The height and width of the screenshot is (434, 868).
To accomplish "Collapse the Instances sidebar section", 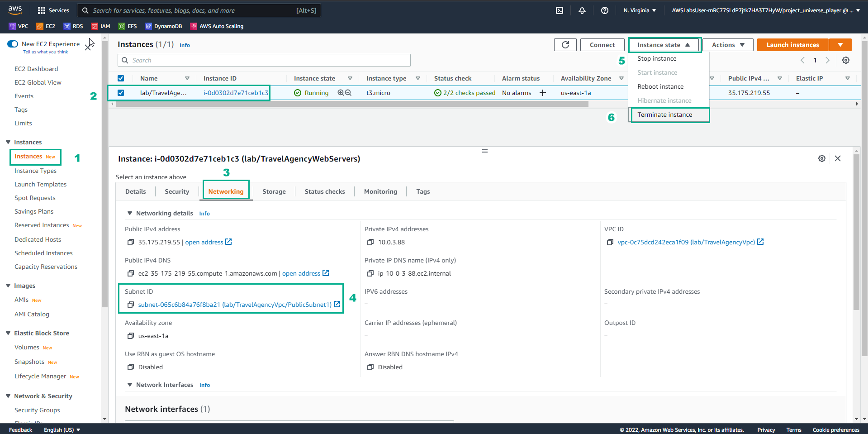I will pyautogui.click(x=8, y=142).
